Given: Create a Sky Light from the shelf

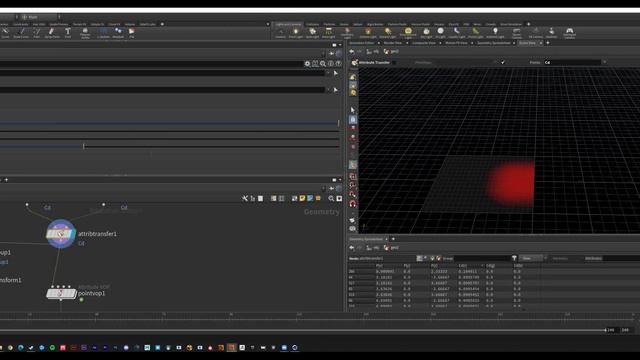Looking at the screenshot, I should pyautogui.click(x=426, y=33).
